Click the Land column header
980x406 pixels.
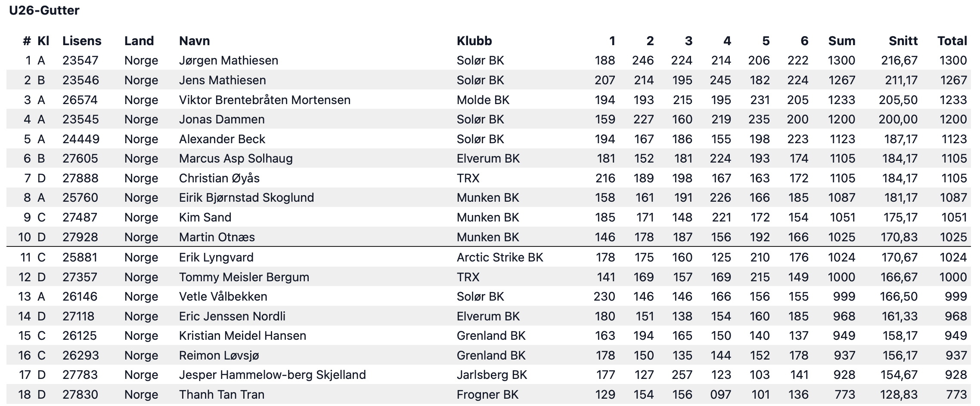click(139, 41)
